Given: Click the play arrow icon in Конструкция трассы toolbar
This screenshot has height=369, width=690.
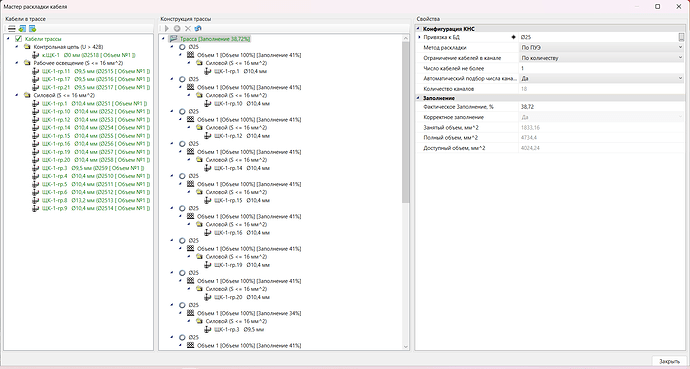Looking at the screenshot, I should 167,29.
